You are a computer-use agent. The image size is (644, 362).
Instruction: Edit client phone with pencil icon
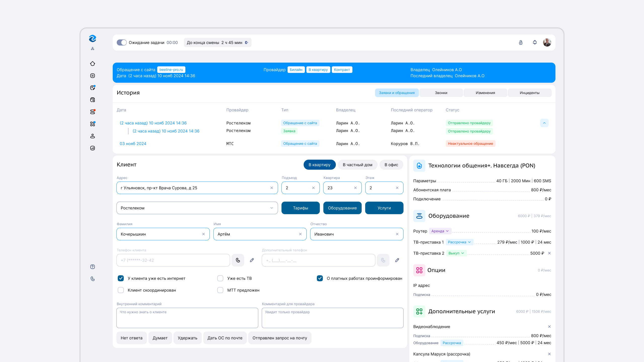click(252, 260)
